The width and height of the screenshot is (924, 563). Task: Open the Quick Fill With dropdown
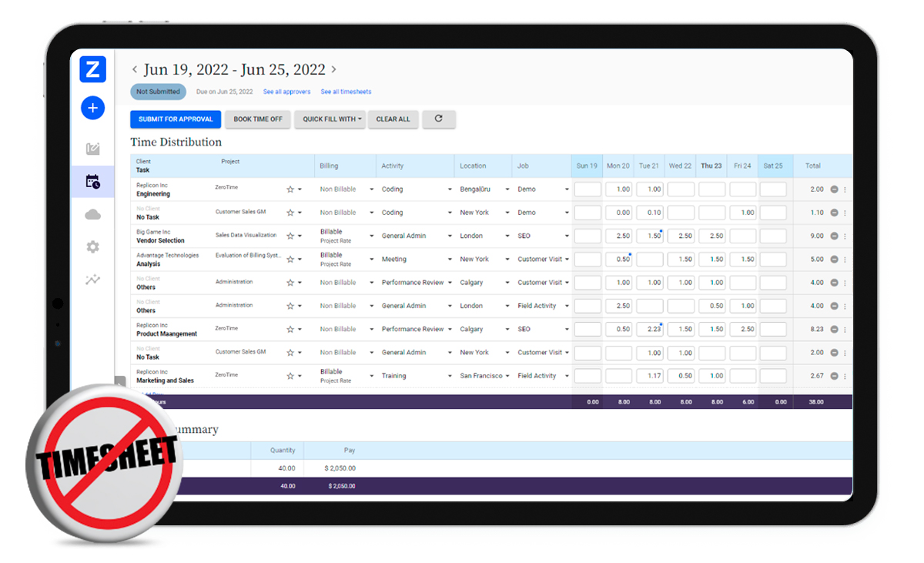click(330, 119)
